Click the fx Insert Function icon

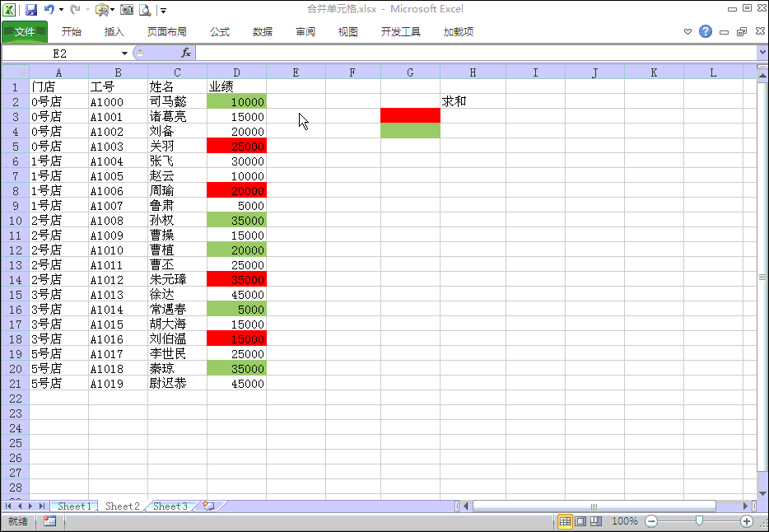186,53
